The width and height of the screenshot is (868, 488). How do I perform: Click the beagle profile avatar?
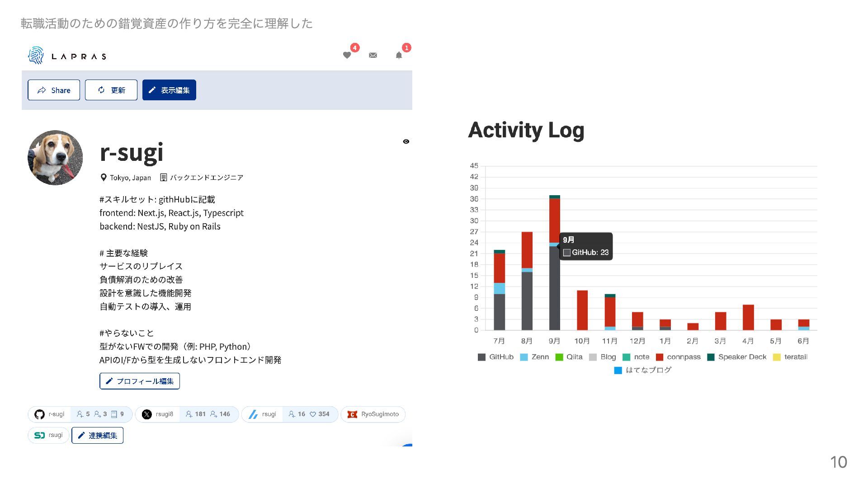55,158
